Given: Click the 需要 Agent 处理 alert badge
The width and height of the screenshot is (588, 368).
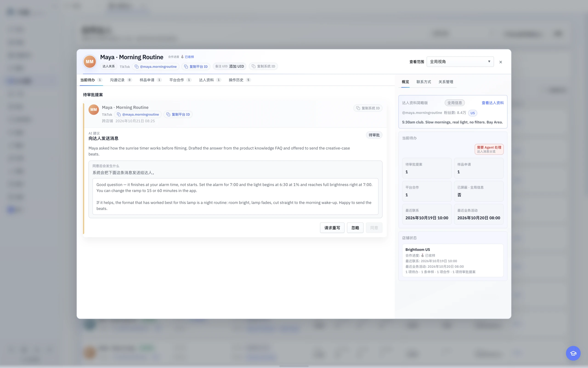Looking at the screenshot, I should [489, 149].
